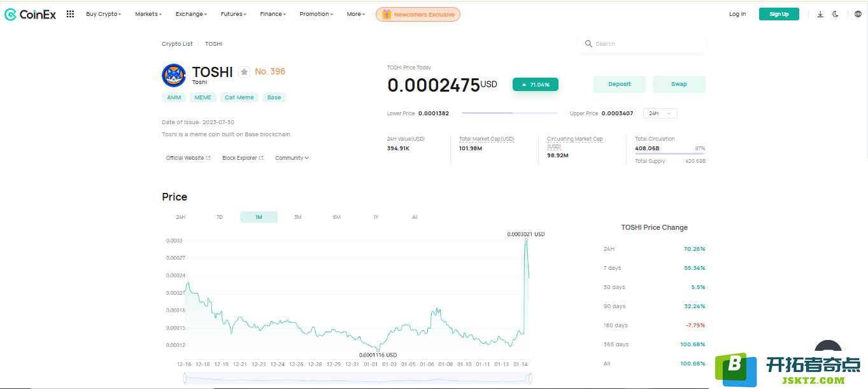Open the apps grid menu icon
Image resolution: width=868 pixels, height=389 pixels.
(70, 14)
